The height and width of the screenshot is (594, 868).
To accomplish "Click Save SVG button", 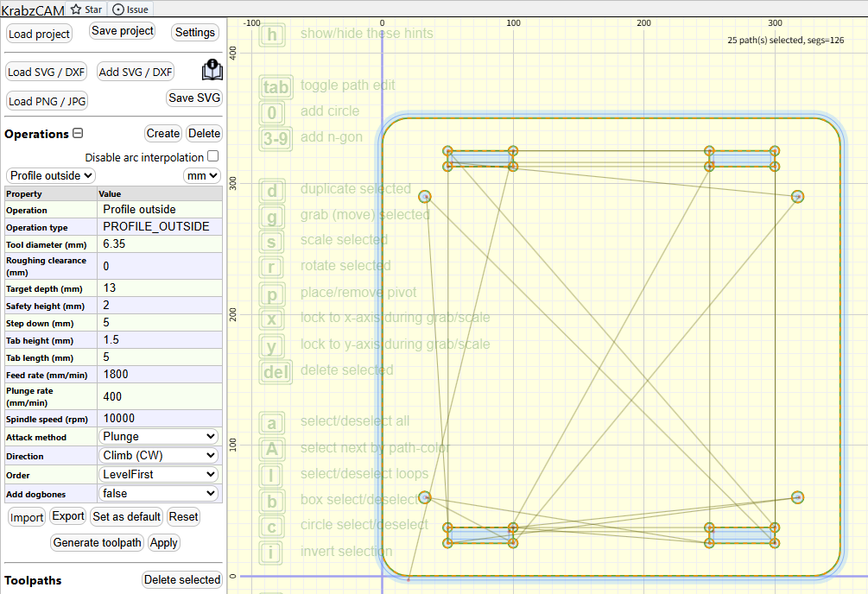I will (194, 98).
